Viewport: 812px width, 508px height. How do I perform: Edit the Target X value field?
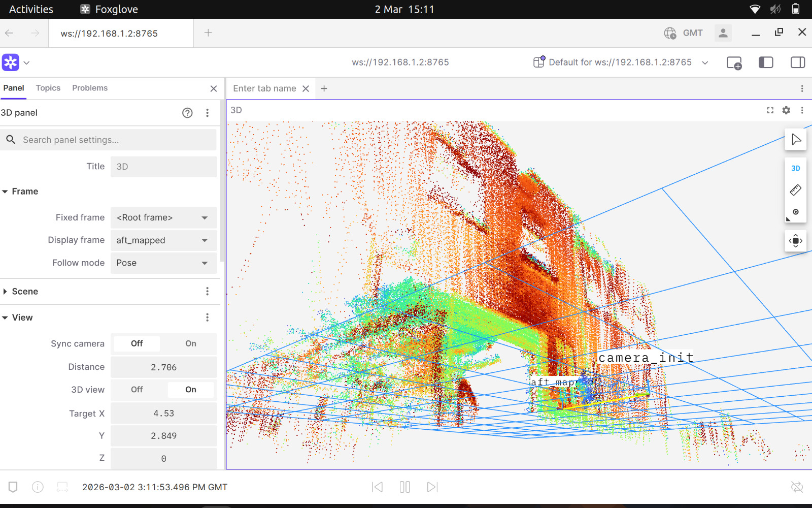(163, 413)
